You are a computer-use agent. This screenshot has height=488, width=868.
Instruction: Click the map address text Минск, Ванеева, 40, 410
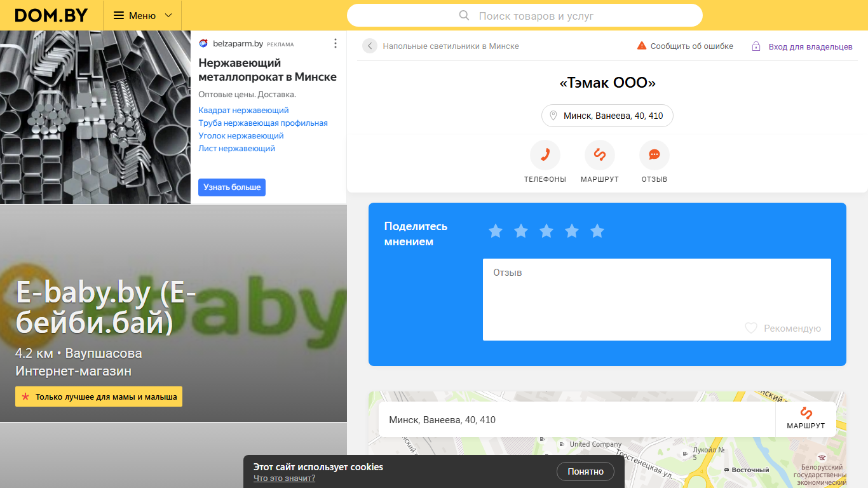pyautogui.click(x=442, y=420)
